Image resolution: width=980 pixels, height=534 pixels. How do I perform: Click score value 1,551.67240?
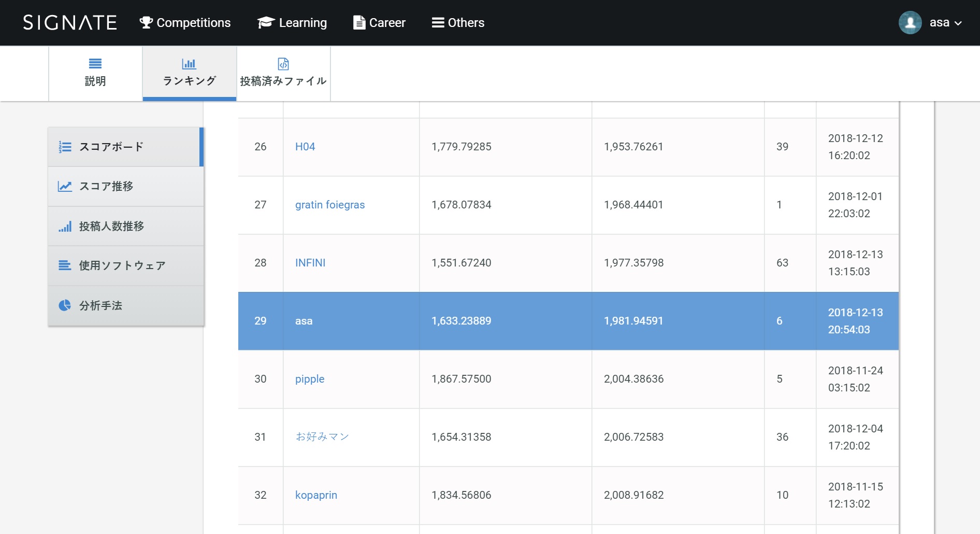[462, 263]
